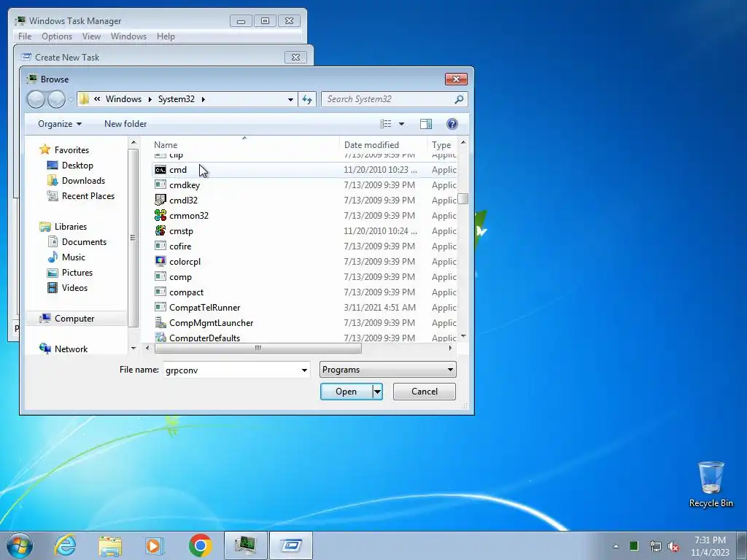This screenshot has height=560, width=747.
Task: Click into the File name input field
Action: pos(231,370)
